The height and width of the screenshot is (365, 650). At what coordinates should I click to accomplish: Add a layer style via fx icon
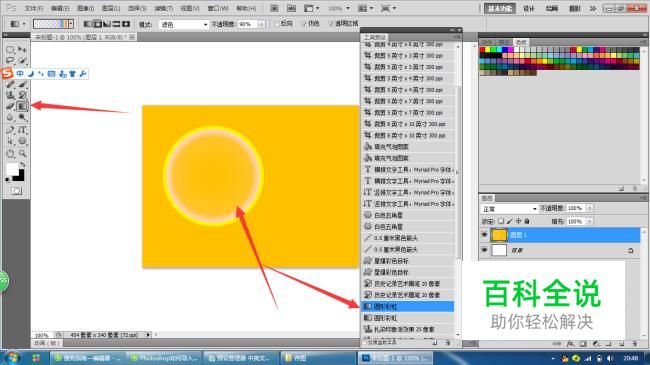point(570,343)
